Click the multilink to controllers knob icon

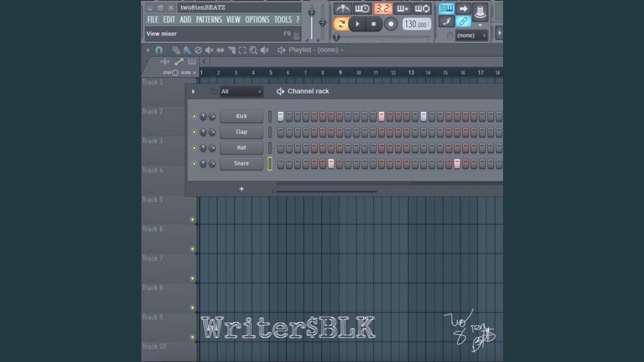tap(480, 12)
